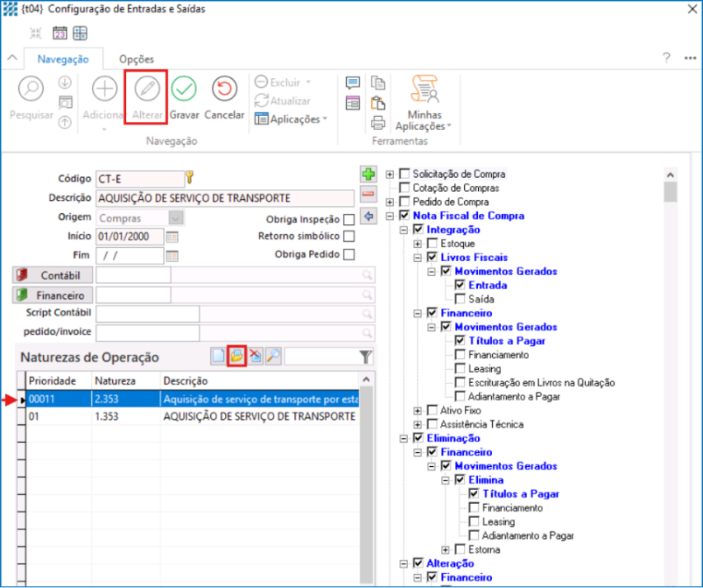Switch to the Opções tab
Image resolution: width=703 pixels, height=588 pixels.
click(x=136, y=59)
